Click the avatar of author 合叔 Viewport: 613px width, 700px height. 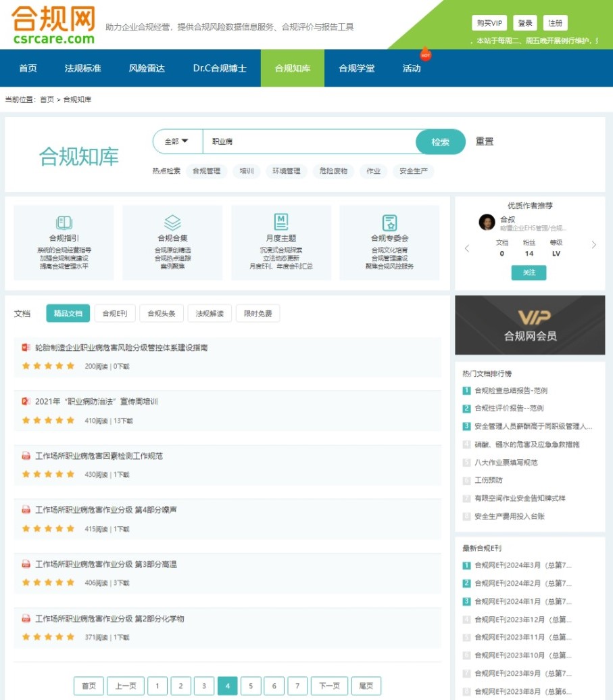(487, 222)
